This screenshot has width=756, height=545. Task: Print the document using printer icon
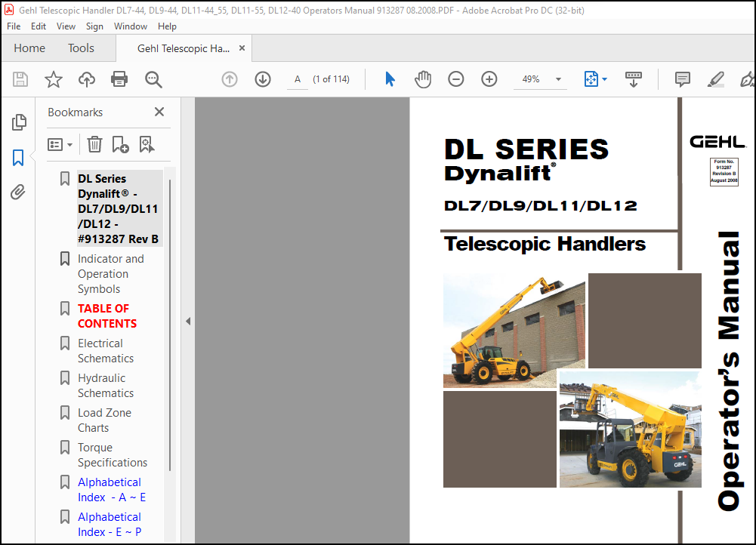coord(119,79)
